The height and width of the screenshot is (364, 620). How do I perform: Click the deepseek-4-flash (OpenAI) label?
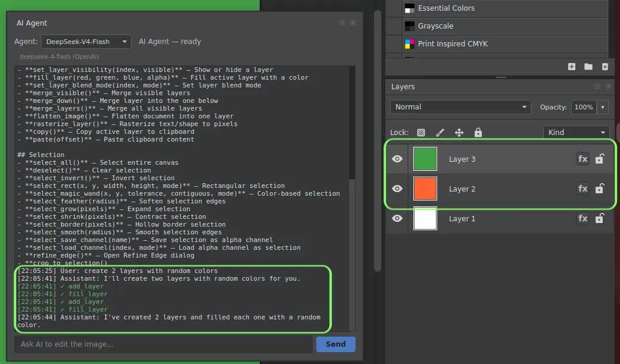(x=60, y=57)
